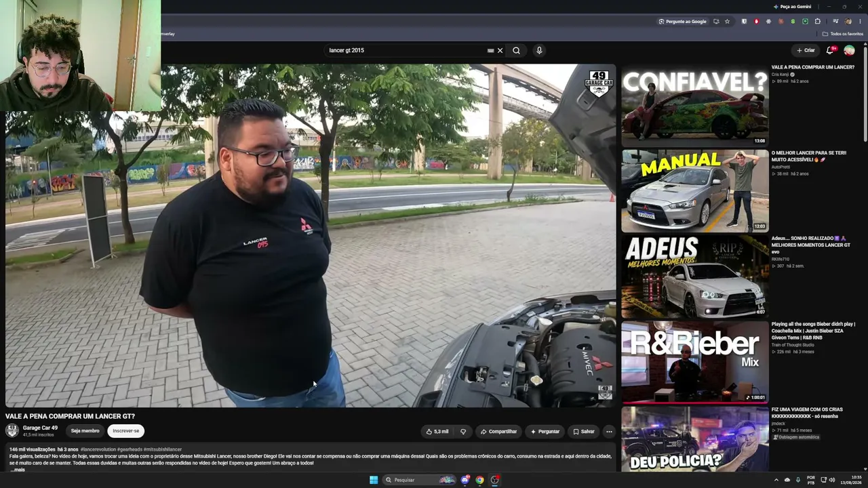The width and height of the screenshot is (868, 488).
Task: Expand the description with '...mais'
Action: pos(18,470)
